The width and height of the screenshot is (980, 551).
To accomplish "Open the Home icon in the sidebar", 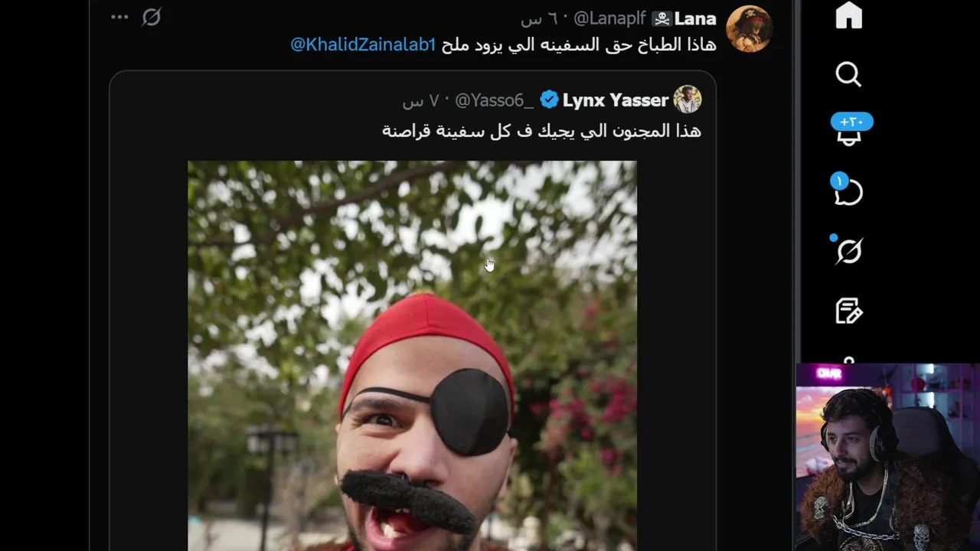I will click(x=848, y=15).
